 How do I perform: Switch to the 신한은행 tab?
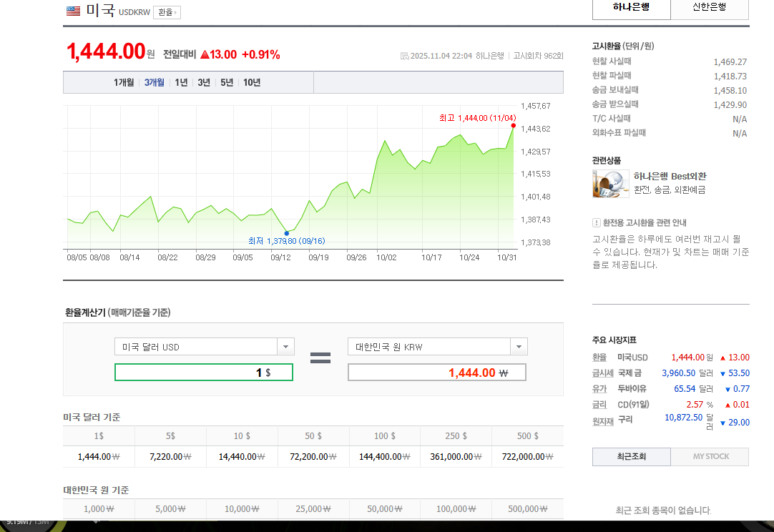tap(709, 7)
